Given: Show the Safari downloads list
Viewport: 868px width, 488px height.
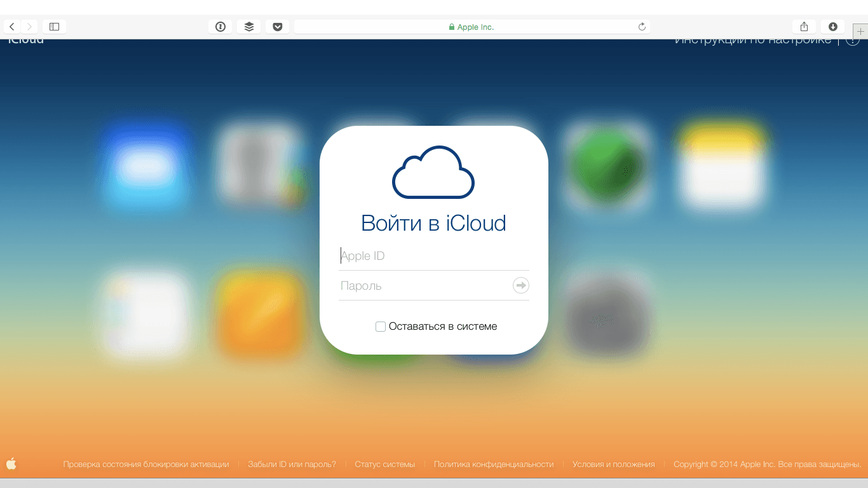Looking at the screenshot, I should pos(832,27).
